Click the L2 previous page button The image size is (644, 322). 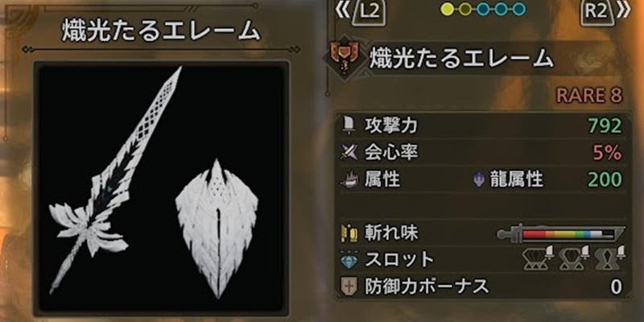(x=369, y=14)
